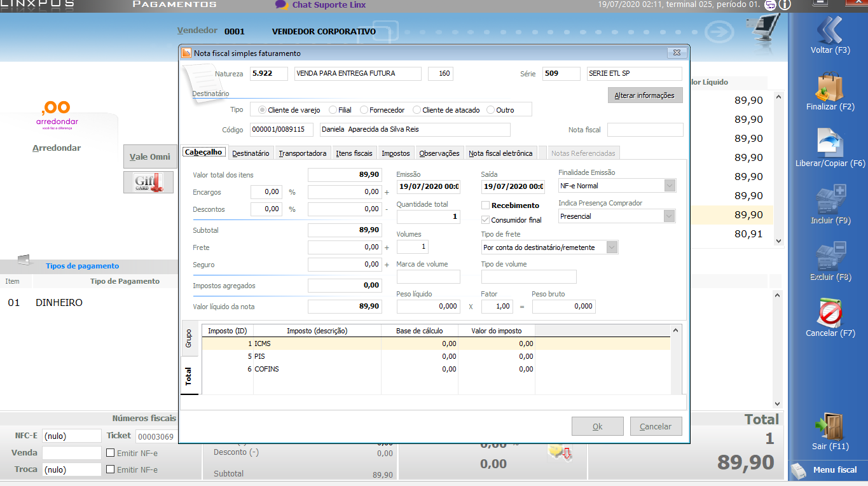Click the Cancelar button in dialog
The image size is (868, 486).
pos(656,426)
